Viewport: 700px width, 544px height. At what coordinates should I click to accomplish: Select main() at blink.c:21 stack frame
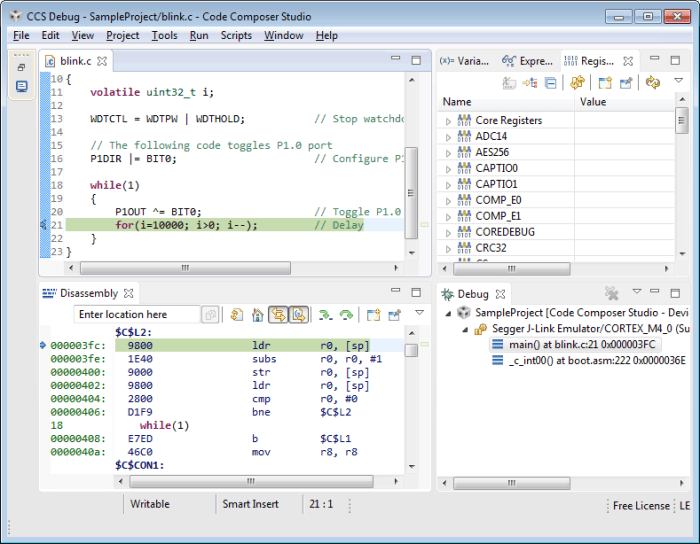tap(575, 345)
